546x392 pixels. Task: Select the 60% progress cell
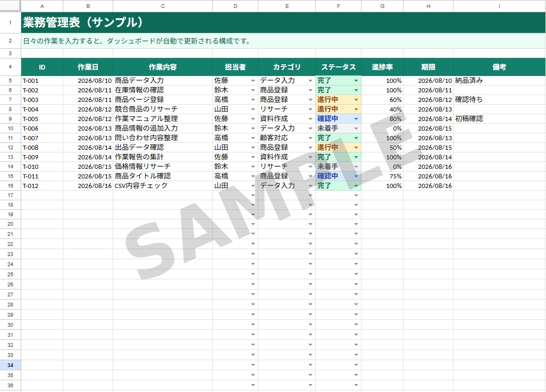(382, 100)
